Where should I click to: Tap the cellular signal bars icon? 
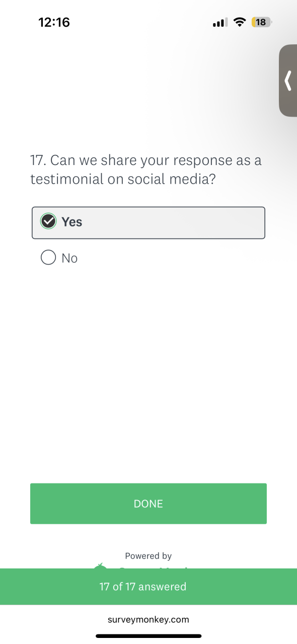point(220,23)
